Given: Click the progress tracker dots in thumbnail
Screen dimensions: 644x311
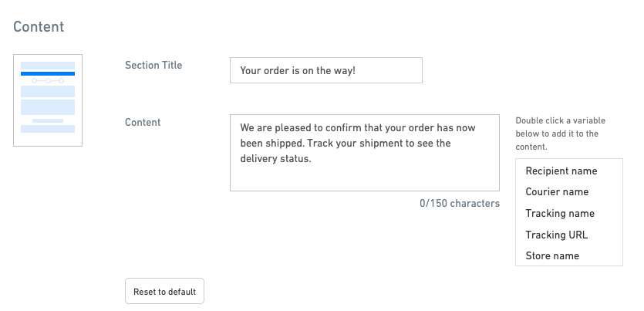Looking at the screenshot, I should 48,80.
